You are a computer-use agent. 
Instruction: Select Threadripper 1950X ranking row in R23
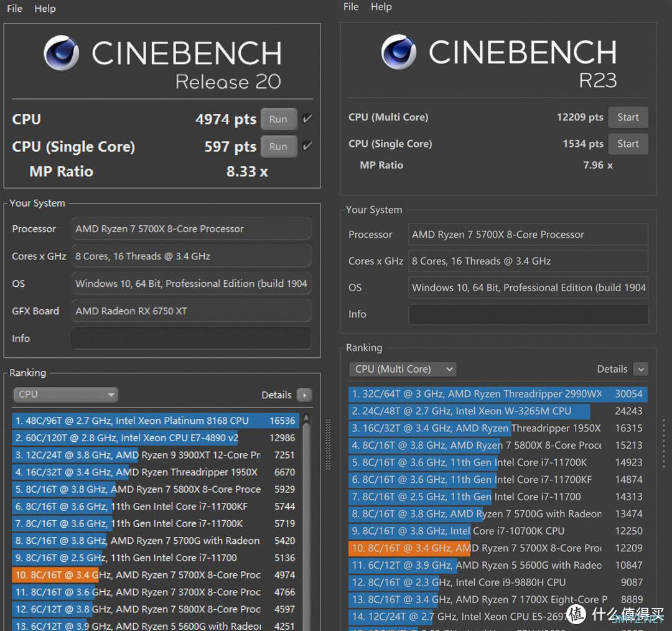(x=498, y=428)
